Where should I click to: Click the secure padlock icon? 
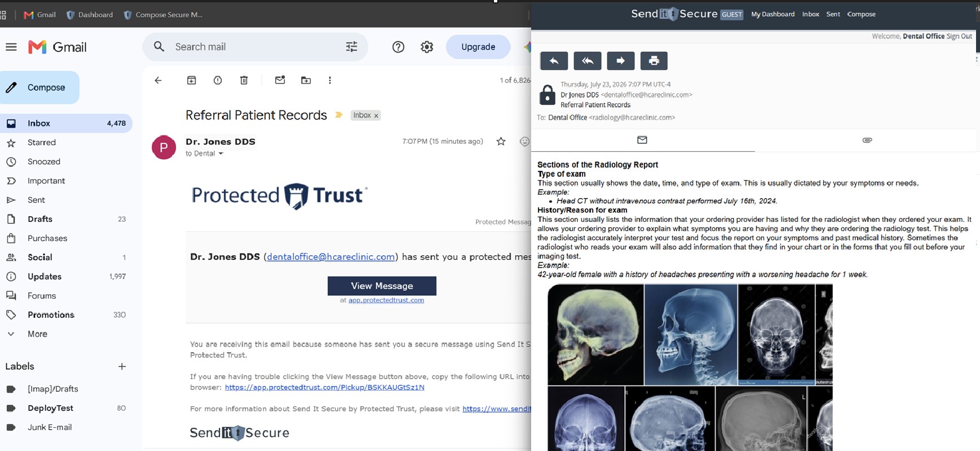click(x=547, y=95)
